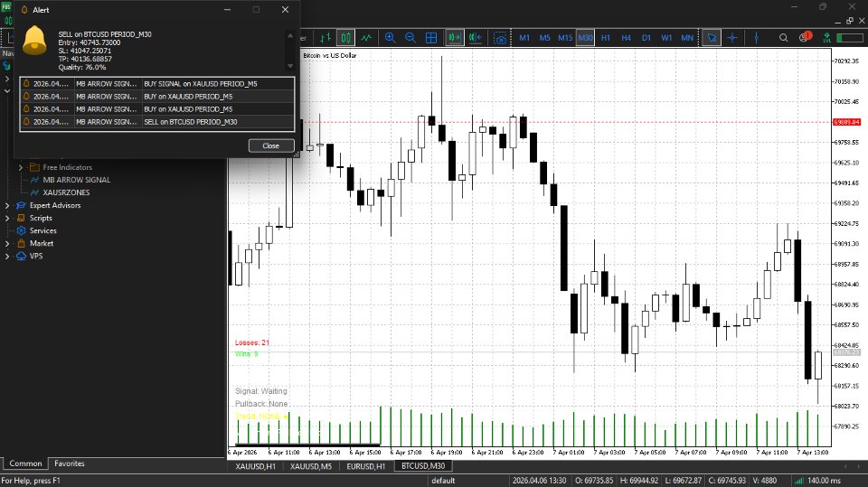Image resolution: width=868 pixels, height=487 pixels.
Task: Select MB ARROW SIGNAL indicator
Action: 76,180
